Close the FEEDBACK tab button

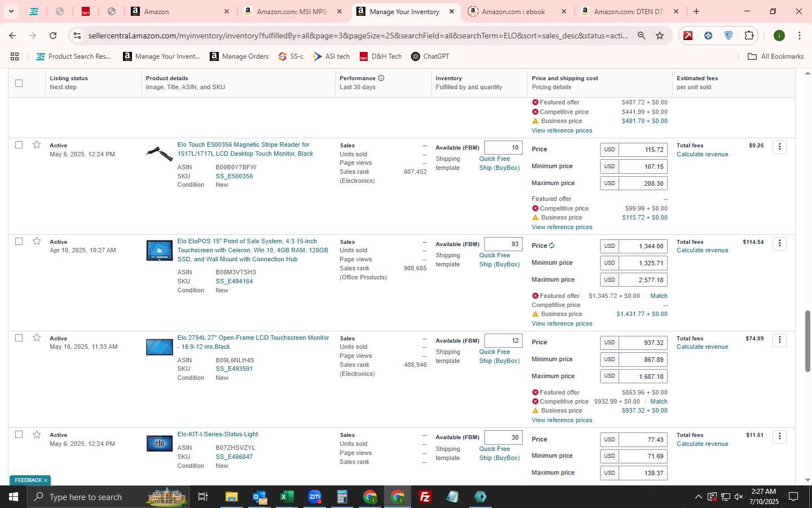tap(46, 480)
